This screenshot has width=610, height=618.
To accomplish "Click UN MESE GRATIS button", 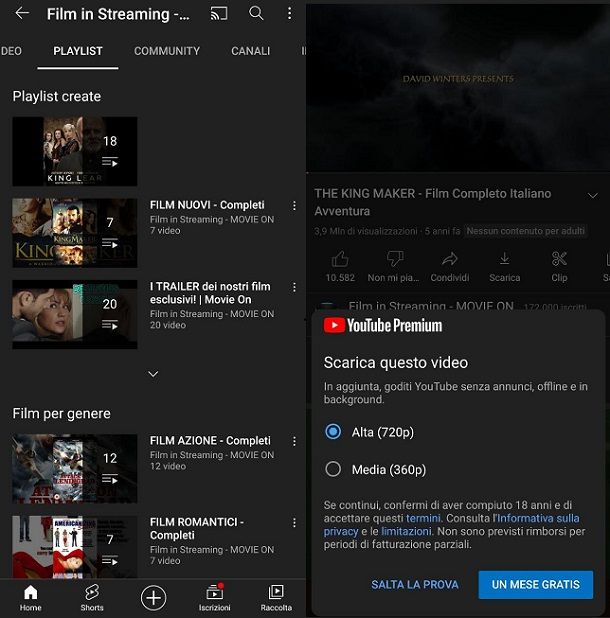I will [x=536, y=584].
